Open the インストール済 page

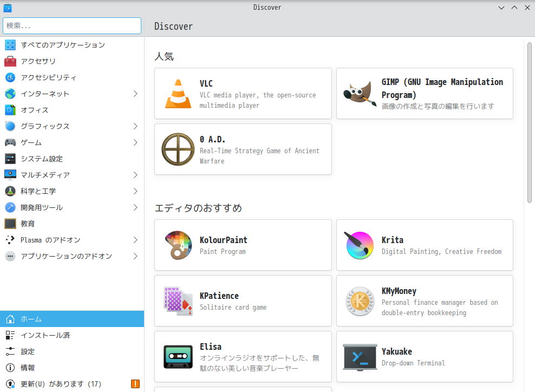pyautogui.click(x=72, y=335)
